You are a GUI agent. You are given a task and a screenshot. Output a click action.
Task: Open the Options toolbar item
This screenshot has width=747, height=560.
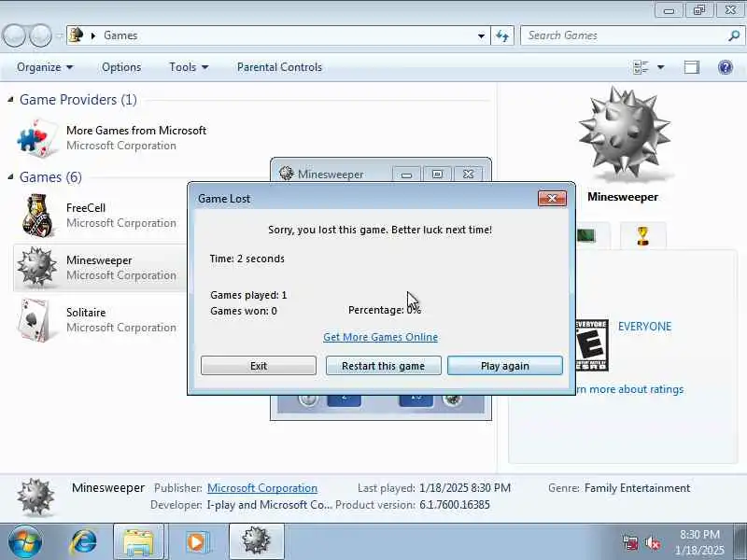pos(121,67)
